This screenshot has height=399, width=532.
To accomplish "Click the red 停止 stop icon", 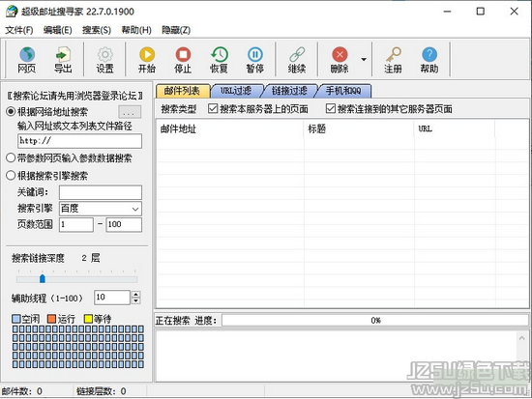I will pos(183,54).
